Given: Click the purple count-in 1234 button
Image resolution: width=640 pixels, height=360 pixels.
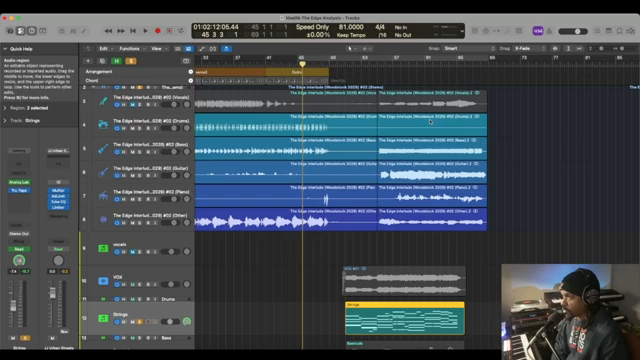Looking at the screenshot, I should (x=538, y=31).
